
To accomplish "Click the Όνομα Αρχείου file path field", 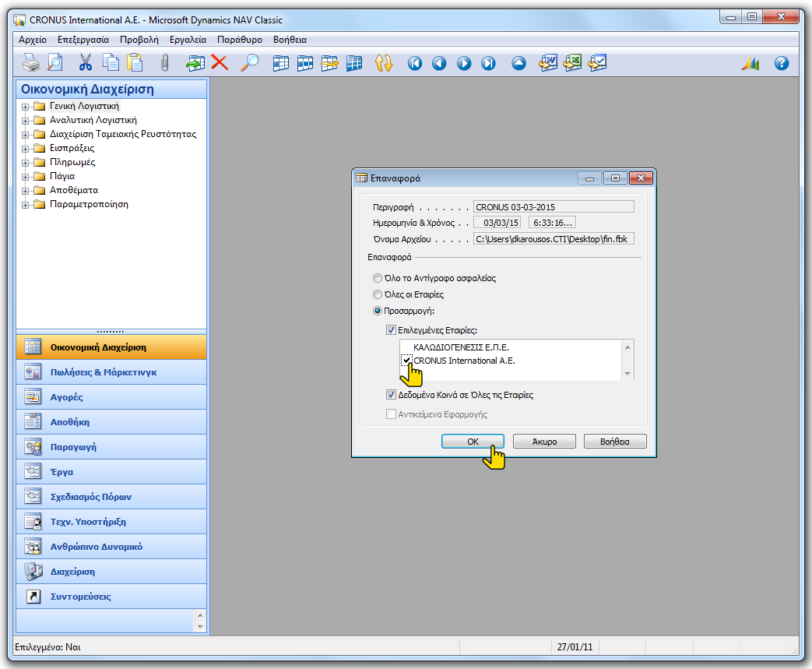I will click(x=554, y=239).
